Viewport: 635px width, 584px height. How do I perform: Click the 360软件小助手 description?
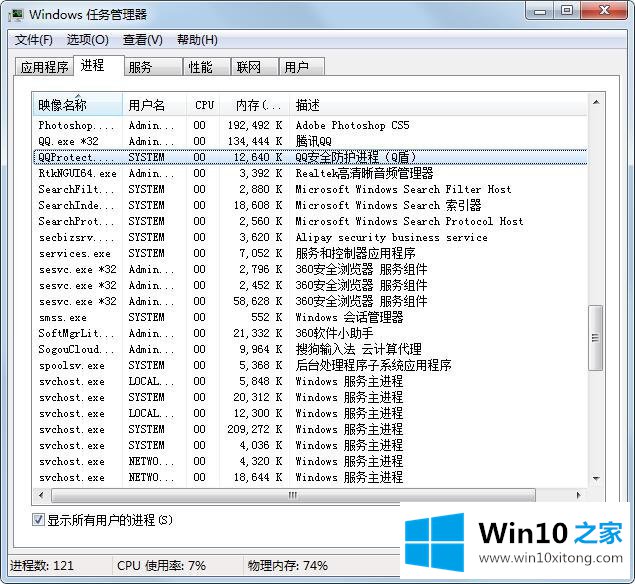pyautogui.click(x=334, y=333)
